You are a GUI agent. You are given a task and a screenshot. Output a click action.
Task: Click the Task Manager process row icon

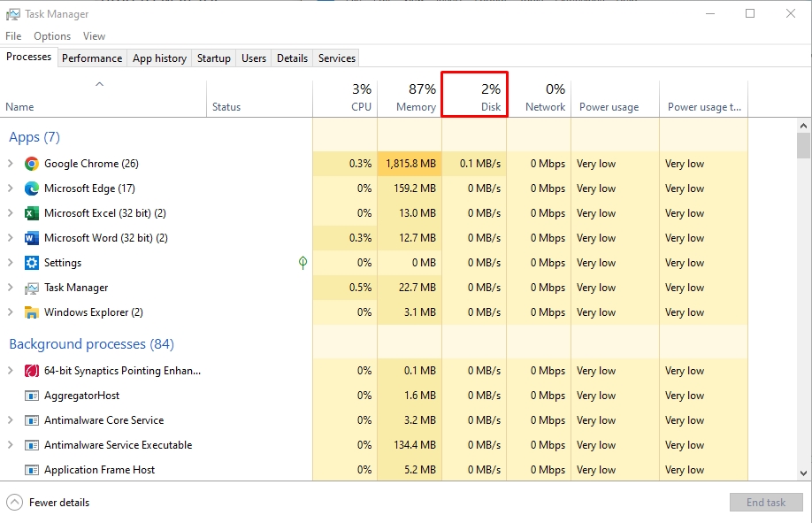32,288
